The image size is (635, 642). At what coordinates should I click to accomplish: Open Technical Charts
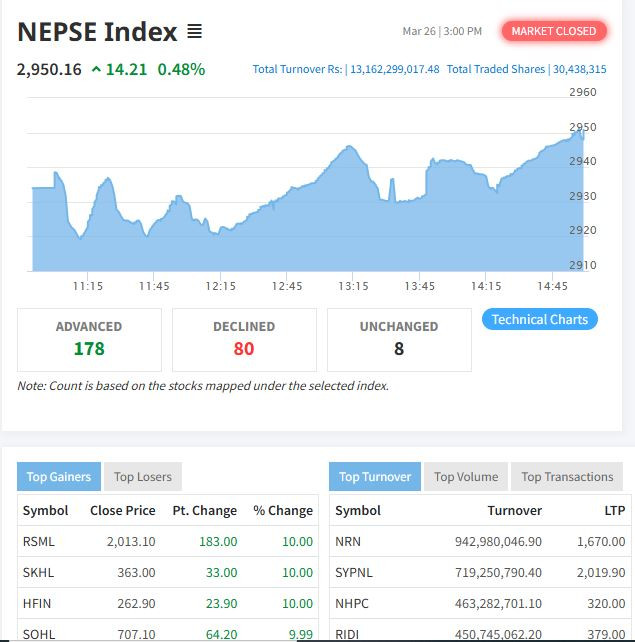(540, 319)
